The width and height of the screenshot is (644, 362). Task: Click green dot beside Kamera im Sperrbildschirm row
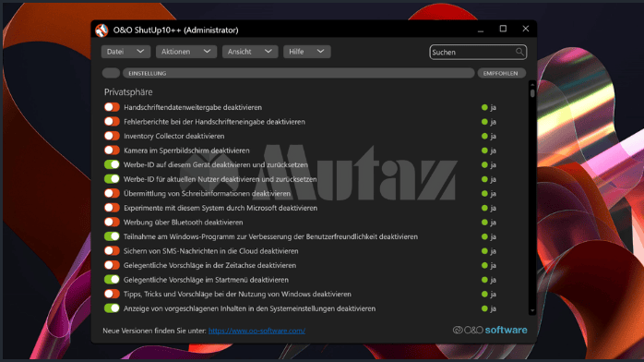point(484,151)
